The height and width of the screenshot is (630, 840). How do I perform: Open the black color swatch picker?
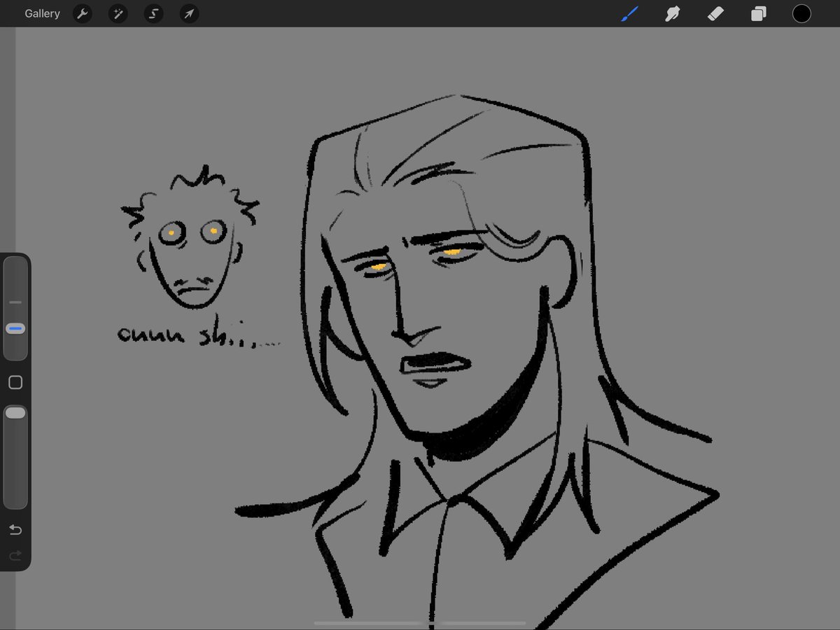(x=801, y=13)
